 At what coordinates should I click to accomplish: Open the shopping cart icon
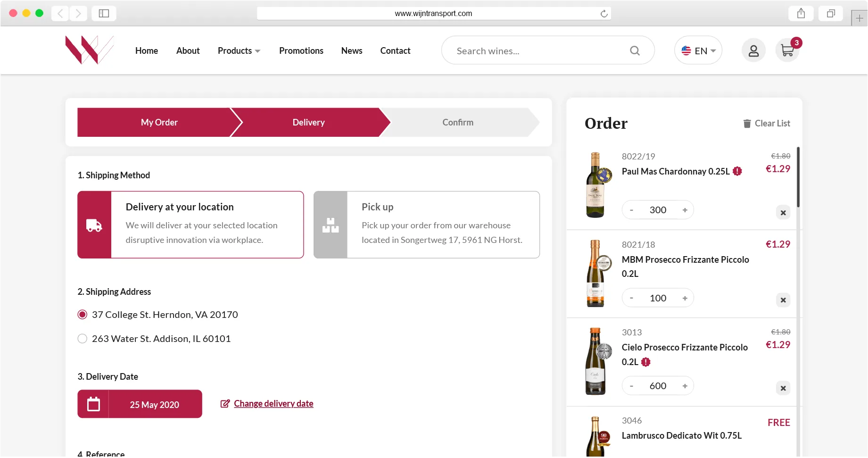pos(787,50)
